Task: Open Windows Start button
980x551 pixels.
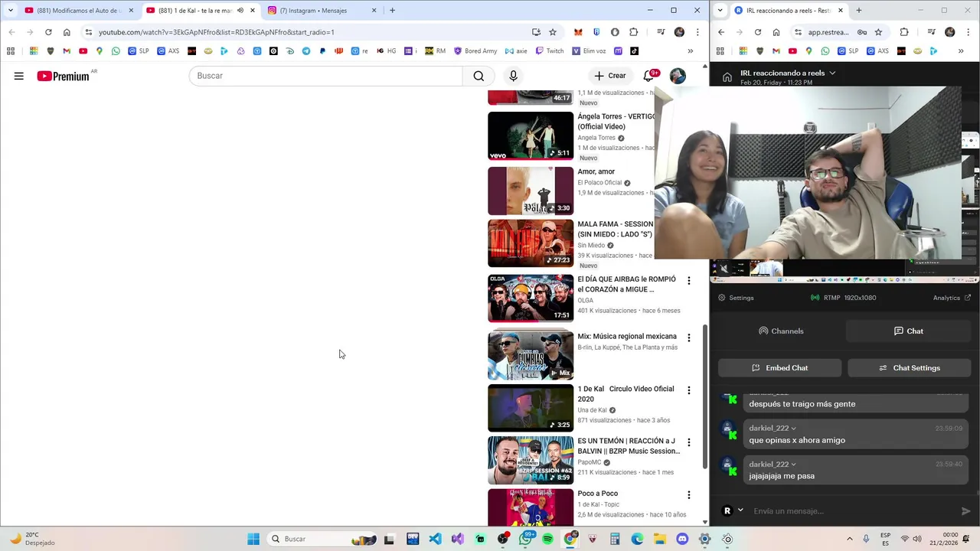Action: pos(253,539)
